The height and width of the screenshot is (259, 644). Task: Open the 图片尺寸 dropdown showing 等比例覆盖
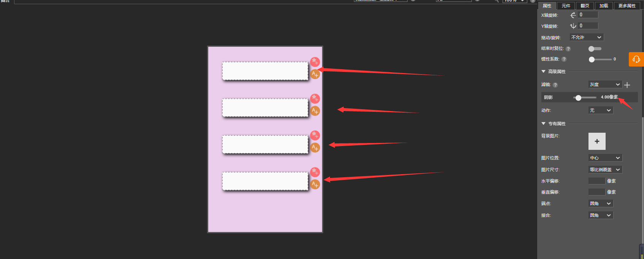[x=605, y=170]
